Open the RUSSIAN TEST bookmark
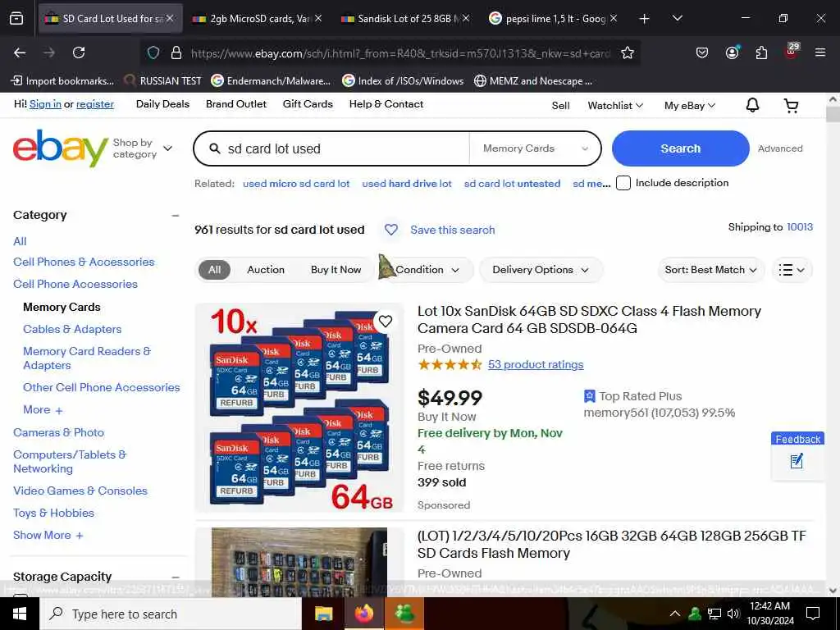The width and height of the screenshot is (840, 630). coord(163,81)
